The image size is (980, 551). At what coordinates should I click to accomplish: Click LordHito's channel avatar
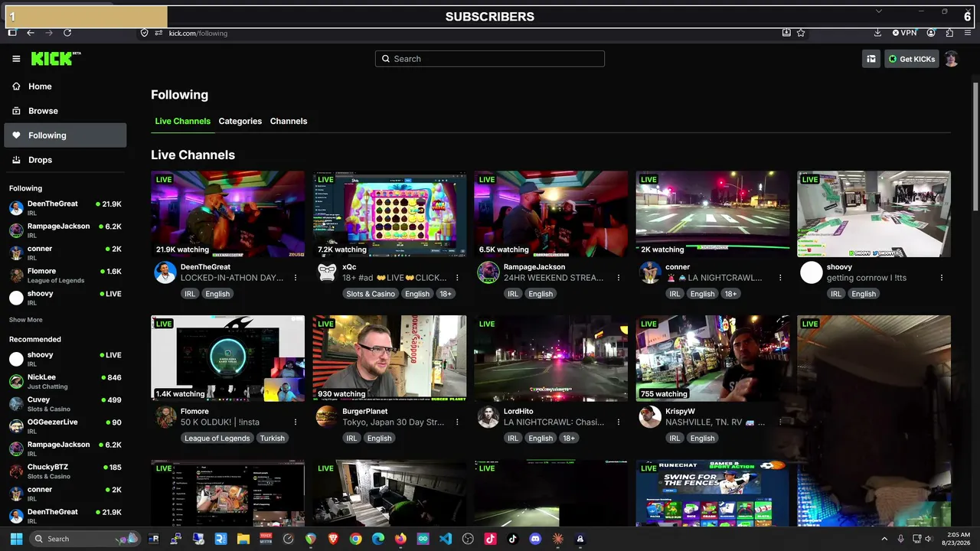coord(488,417)
